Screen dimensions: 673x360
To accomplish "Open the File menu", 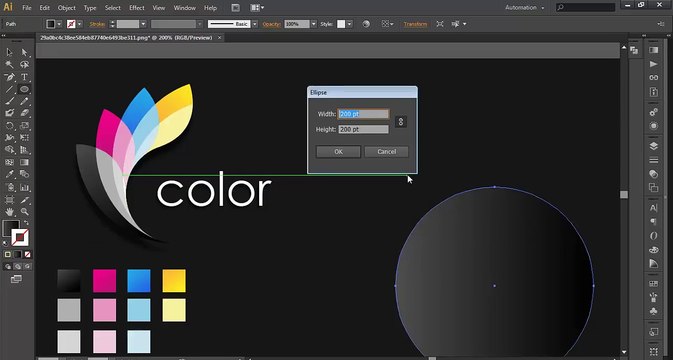I will (x=27, y=8).
